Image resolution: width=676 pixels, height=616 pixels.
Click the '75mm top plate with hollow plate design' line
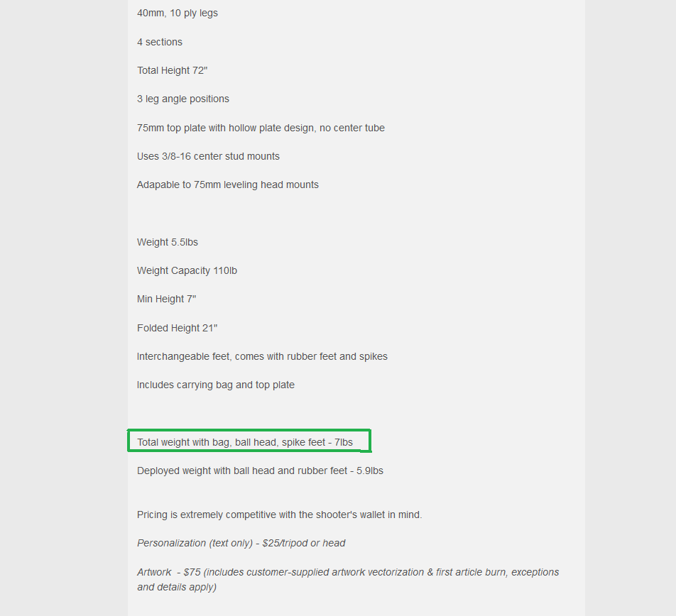pyautogui.click(x=261, y=128)
